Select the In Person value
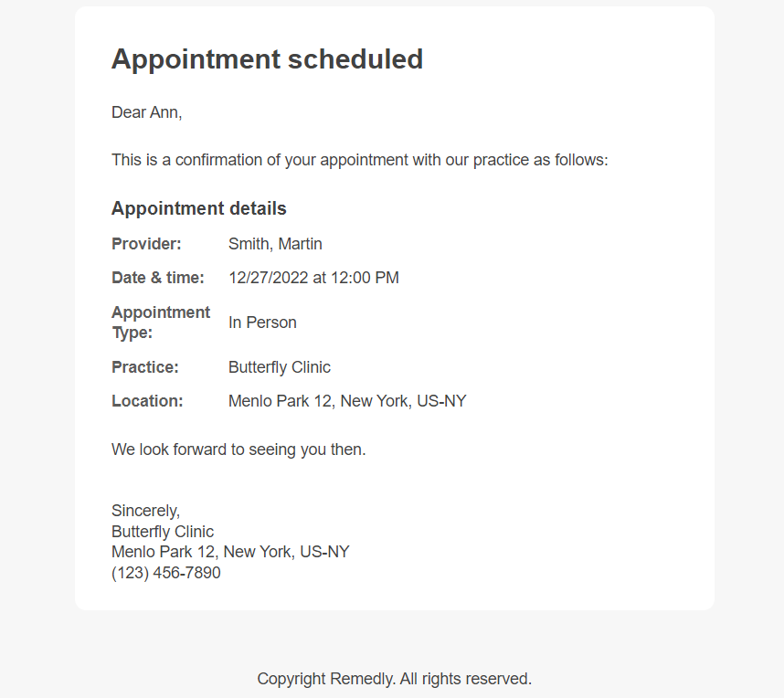The height and width of the screenshot is (698, 784). 262,323
